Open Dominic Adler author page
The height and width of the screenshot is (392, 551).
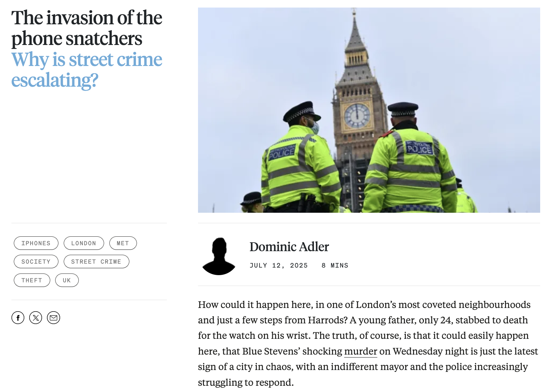coord(289,247)
